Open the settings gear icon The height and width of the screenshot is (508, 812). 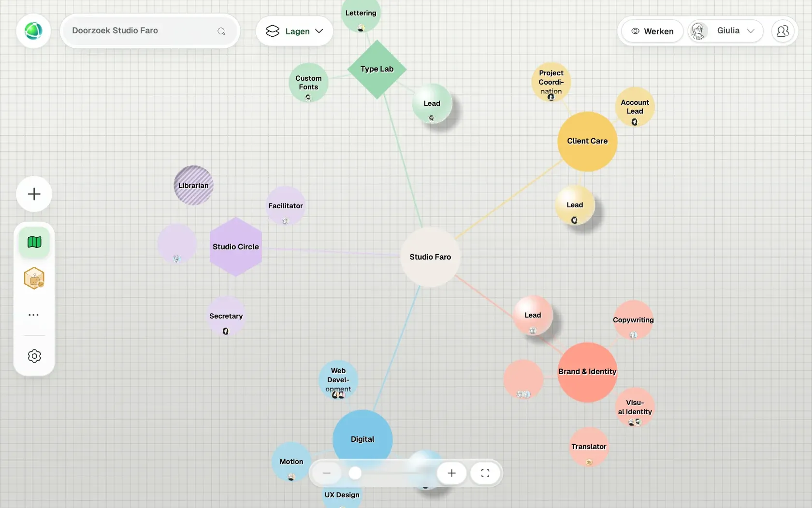point(34,356)
